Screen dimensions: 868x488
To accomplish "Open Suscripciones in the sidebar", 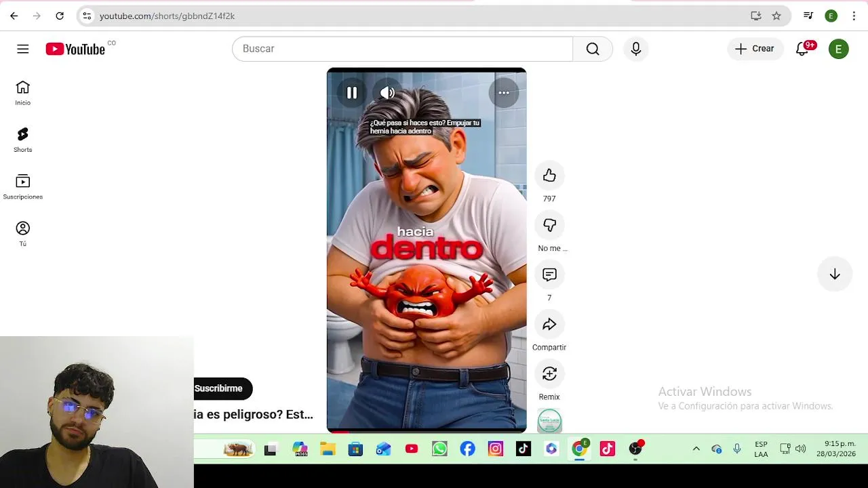I will coord(23,187).
